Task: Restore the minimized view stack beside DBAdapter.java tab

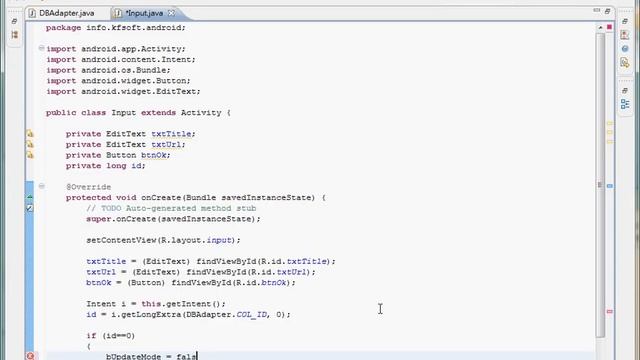Action: point(14,21)
